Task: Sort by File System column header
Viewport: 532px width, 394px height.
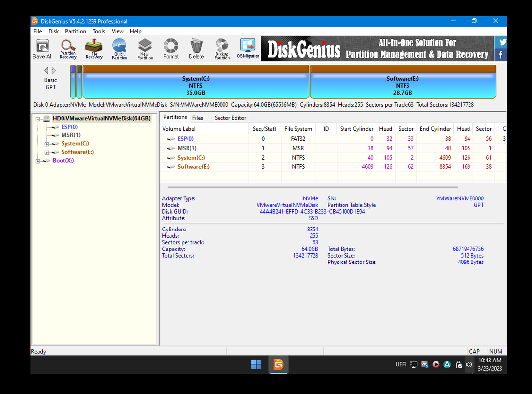Action: coord(298,129)
